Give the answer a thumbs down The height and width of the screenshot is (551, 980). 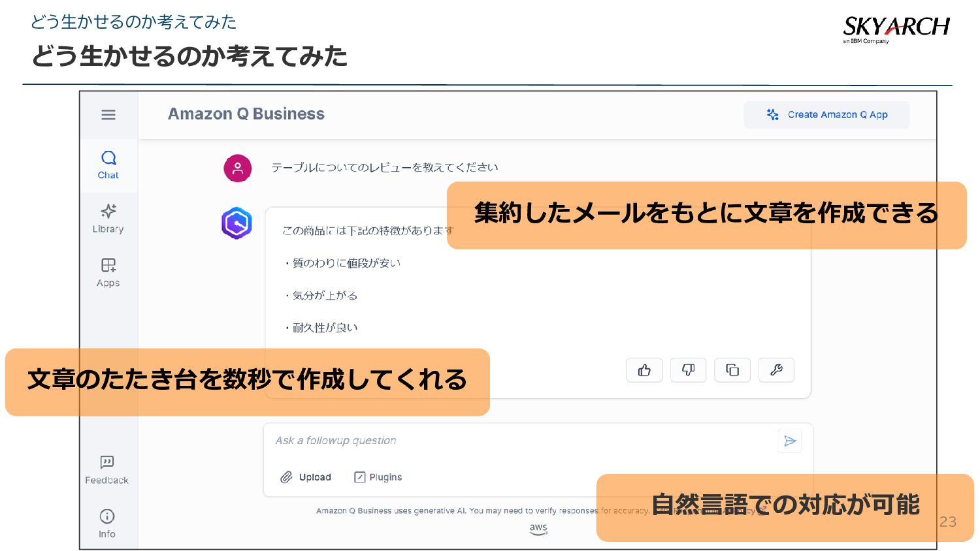tap(688, 370)
